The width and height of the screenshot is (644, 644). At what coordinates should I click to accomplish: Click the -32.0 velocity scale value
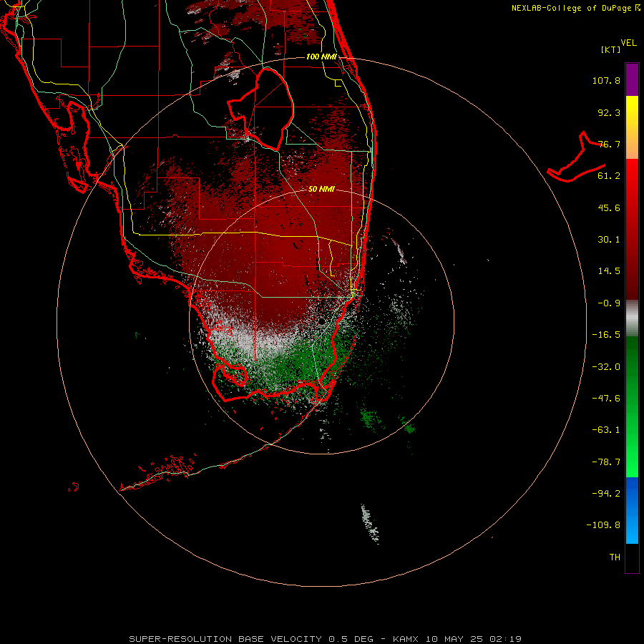pyautogui.click(x=606, y=367)
